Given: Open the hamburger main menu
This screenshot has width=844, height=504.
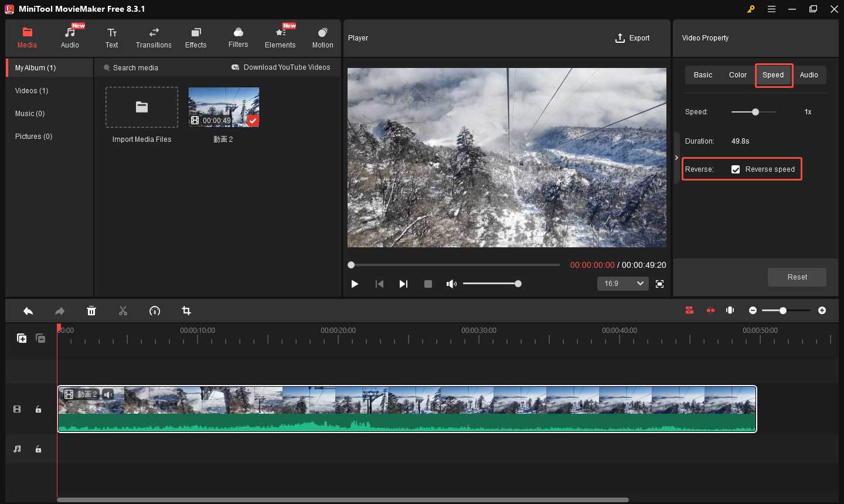Looking at the screenshot, I should 772,9.
